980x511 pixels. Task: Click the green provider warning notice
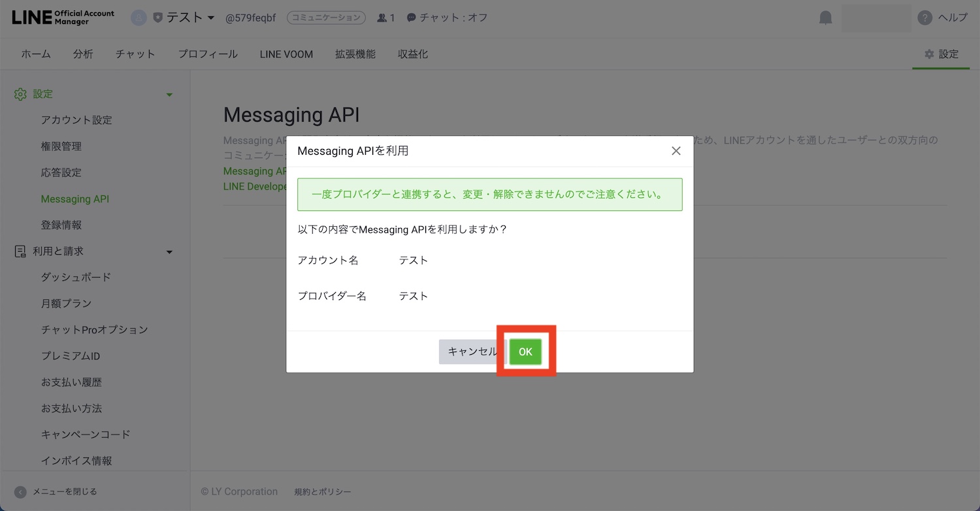[x=490, y=195]
